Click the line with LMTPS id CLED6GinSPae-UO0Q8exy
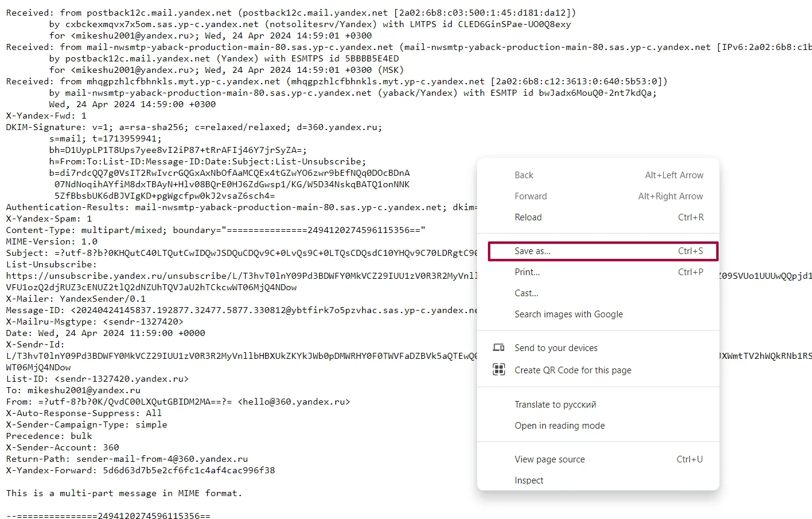 [x=310, y=25]
